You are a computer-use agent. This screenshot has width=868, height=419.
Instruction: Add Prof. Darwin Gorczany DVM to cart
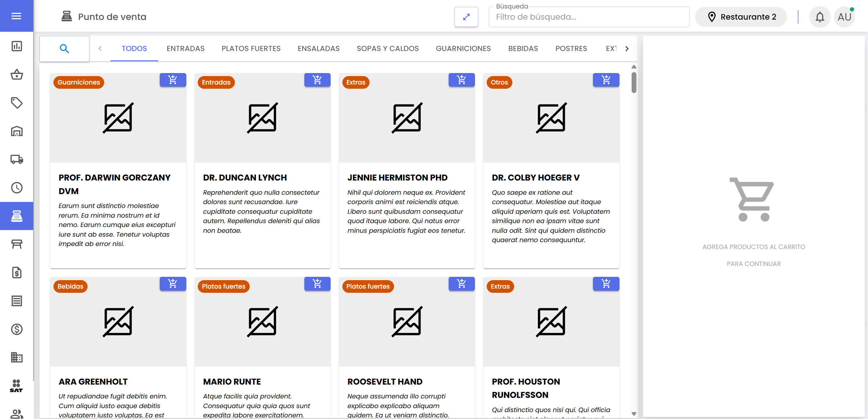pyautogui.click(x=172, y=80)
